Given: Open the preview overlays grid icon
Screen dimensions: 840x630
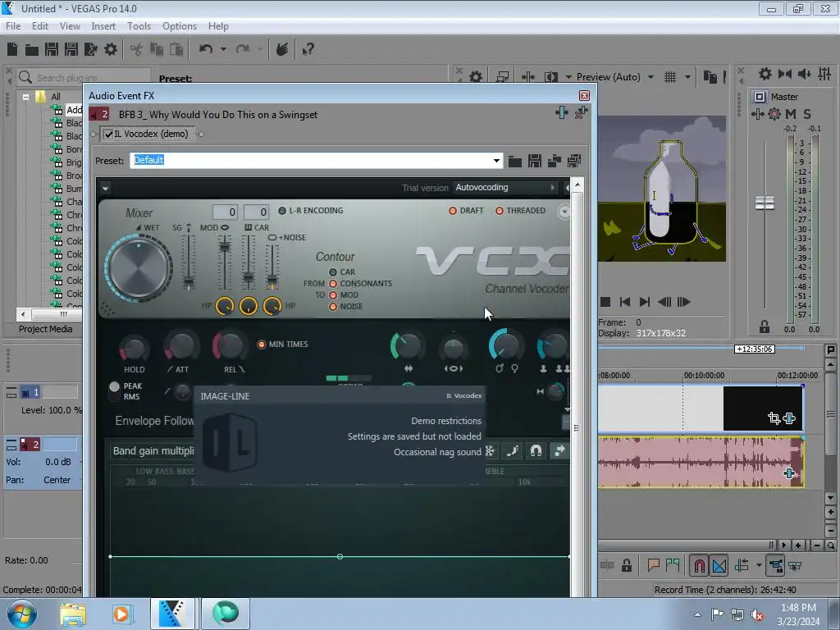Looking at the screenshot, I should [669, 77].
